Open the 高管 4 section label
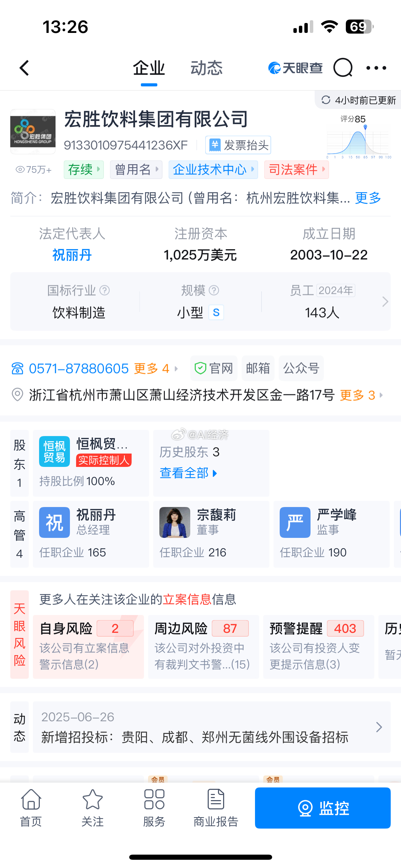 pos(20,534)
